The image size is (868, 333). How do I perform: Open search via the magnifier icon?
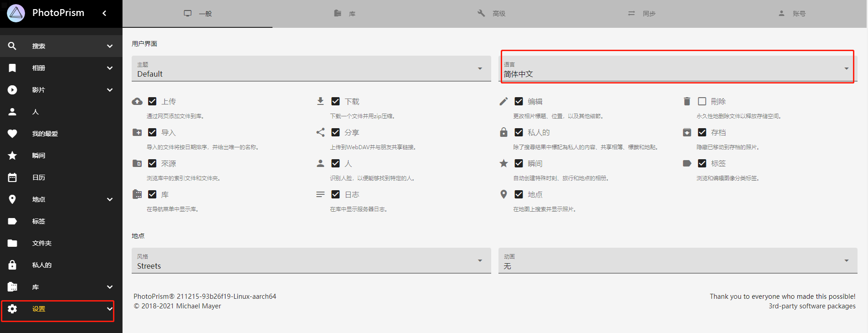pyautogui.click(x=12, y=46)
